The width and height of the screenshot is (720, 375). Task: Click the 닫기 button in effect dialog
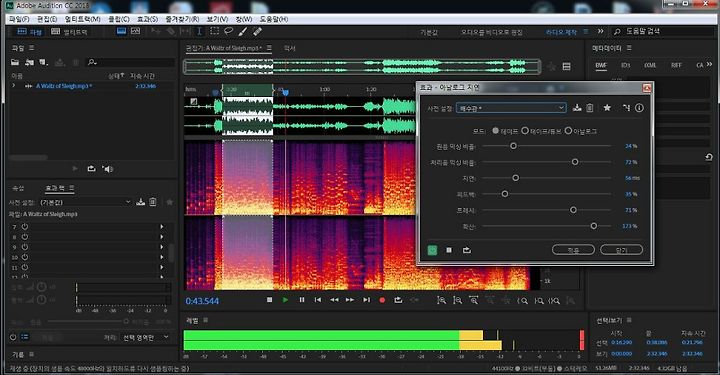coord(621,250)
